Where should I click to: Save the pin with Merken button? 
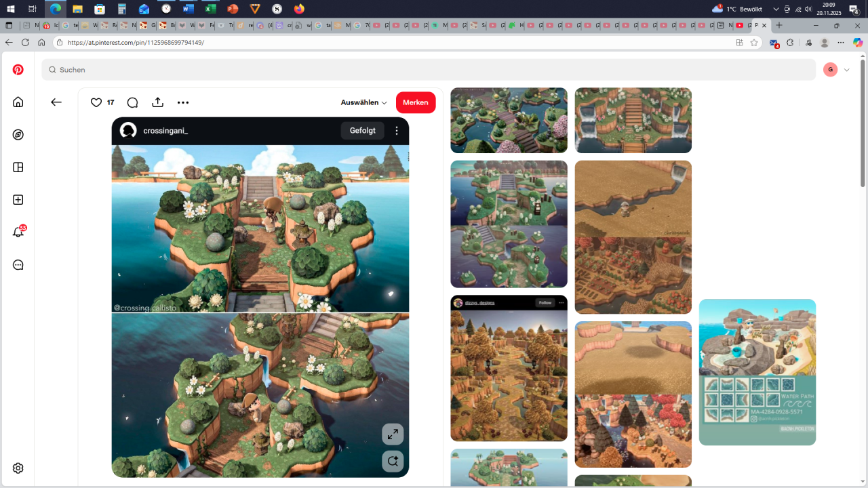(416, 102)
